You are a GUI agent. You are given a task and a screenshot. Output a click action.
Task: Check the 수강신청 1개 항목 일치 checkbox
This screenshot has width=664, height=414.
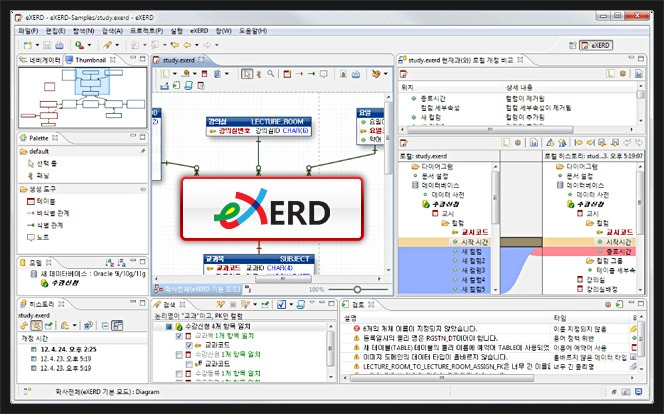[179, 355]
